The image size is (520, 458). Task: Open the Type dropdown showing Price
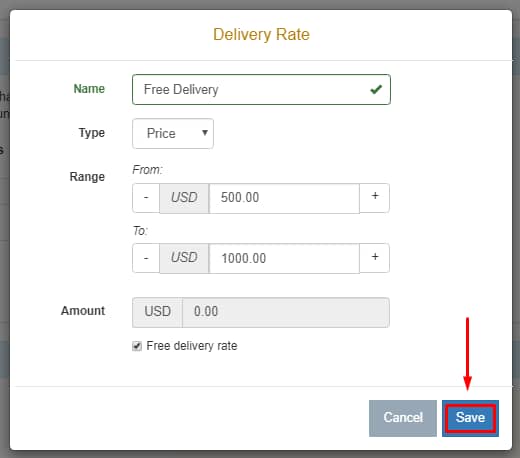[173, 133]
